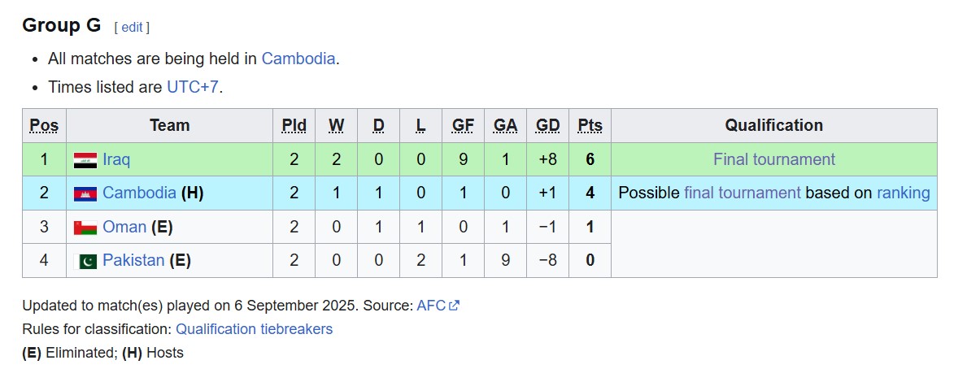Open the Iraq team page link
The height and width of the screenshot is (369, 980).
click(116, 159)
